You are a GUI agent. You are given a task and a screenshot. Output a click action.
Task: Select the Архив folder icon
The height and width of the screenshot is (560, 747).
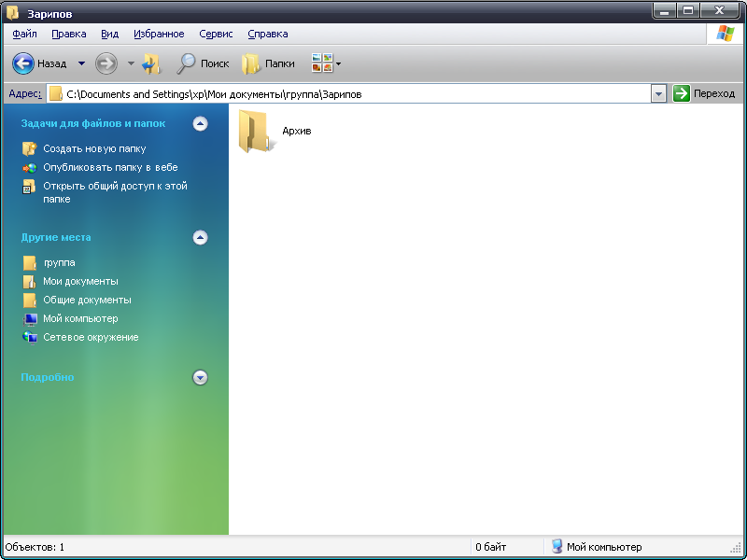(x=256, y=131)
